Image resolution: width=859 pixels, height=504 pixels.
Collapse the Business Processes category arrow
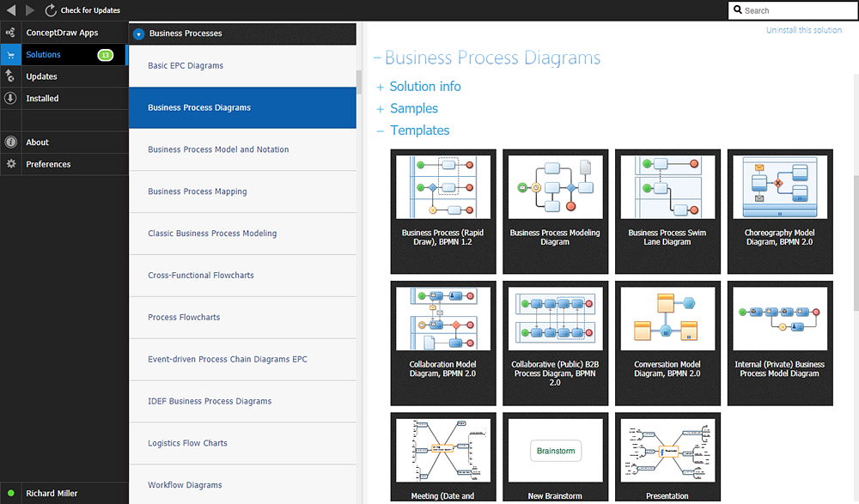138,34
